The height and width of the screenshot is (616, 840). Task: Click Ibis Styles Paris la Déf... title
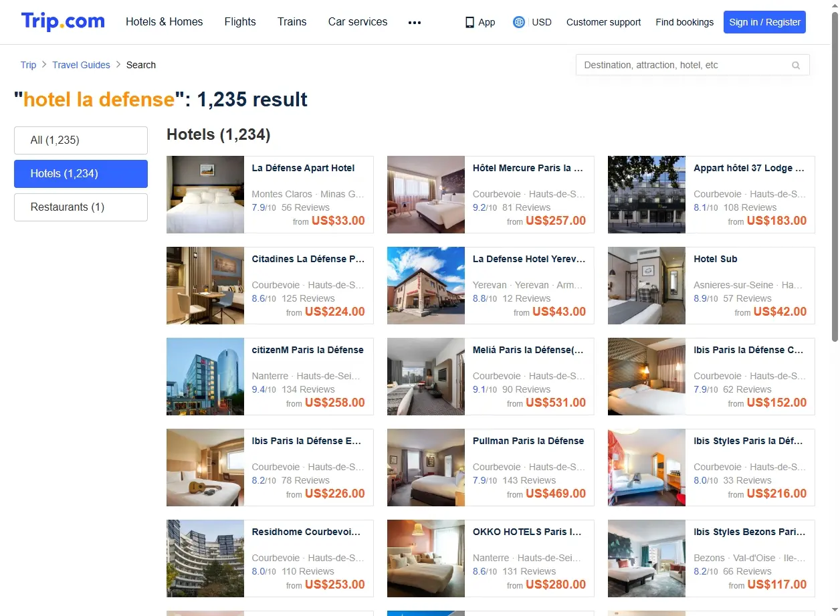pos(748,441)
